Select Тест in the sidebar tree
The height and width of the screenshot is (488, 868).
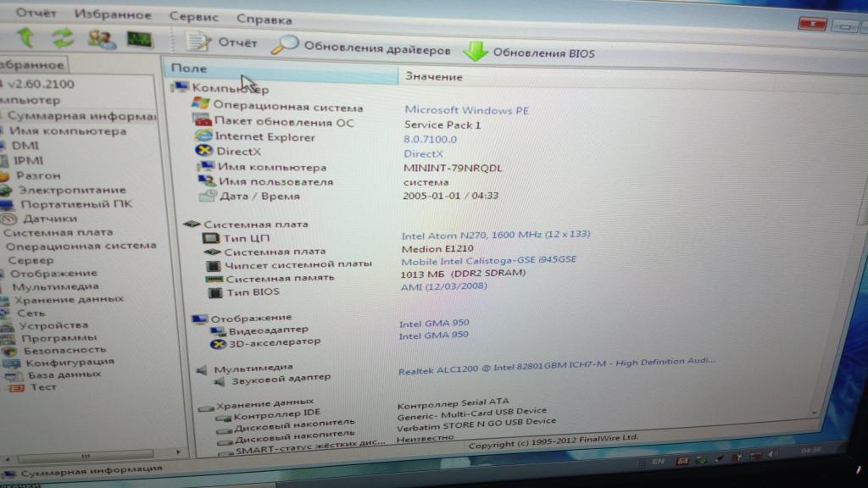43,386
